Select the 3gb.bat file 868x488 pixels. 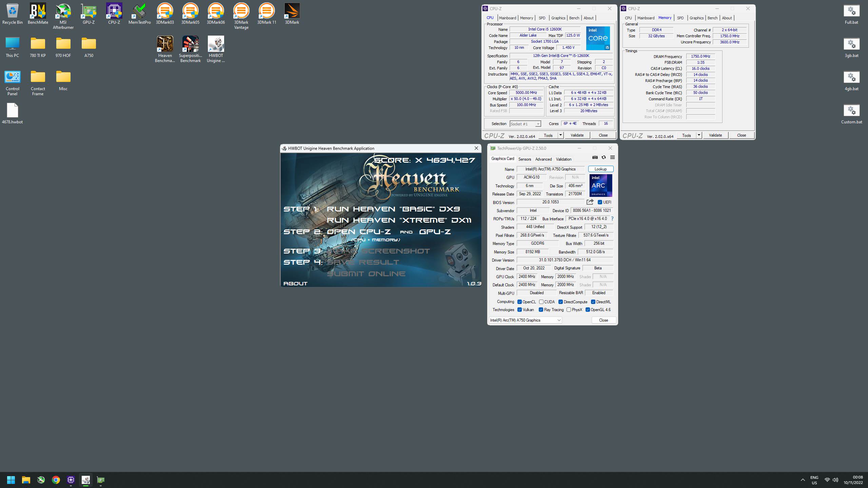tap(851, 47)
